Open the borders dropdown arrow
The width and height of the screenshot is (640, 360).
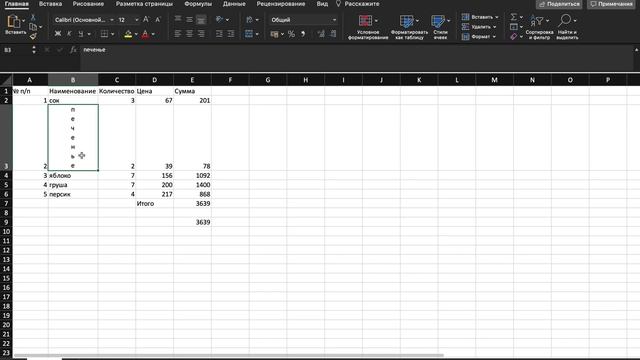pyautogui.click(x=113, y=34)
